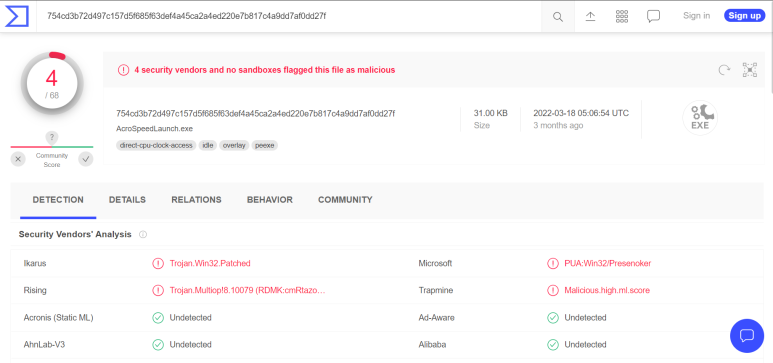Click the info icon beside Security Vendors' Analysis
The image size is (773, 363).
(143, 234)
